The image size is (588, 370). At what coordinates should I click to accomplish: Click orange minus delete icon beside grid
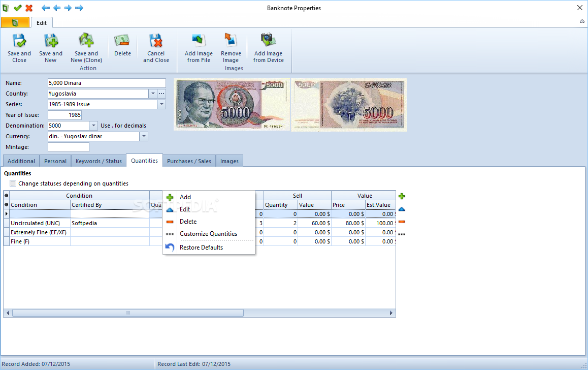tap(402, 222)
